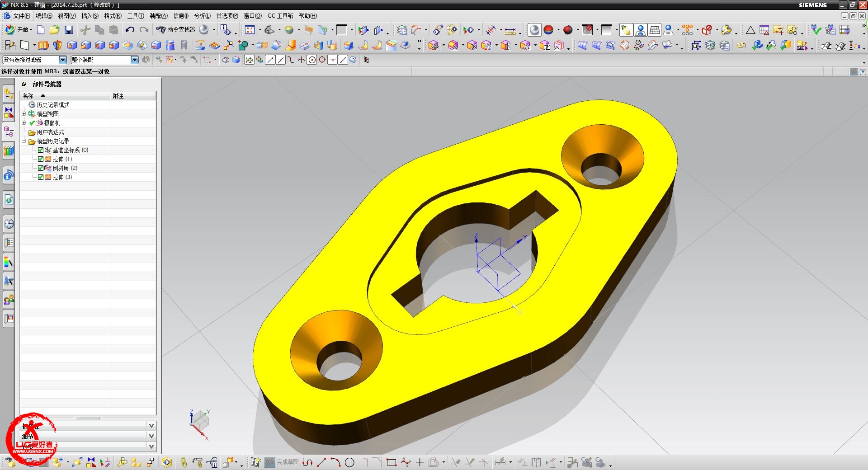Viewport: 868px width, 470px height.
Task: Click the Line sketch tool in bottom toolbar
Action: (321, 462)
